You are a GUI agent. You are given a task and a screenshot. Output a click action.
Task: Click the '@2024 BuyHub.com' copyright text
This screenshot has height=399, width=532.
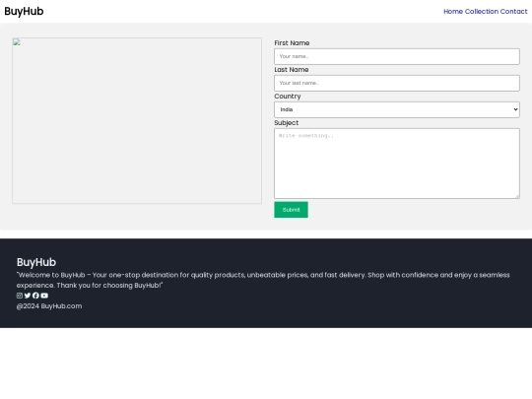tap(49, 306)
